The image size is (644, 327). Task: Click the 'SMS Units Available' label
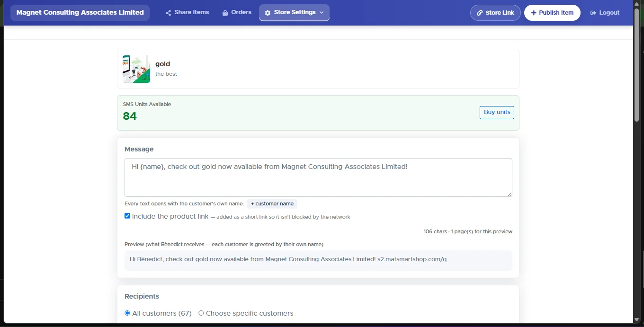click(147, 104)
